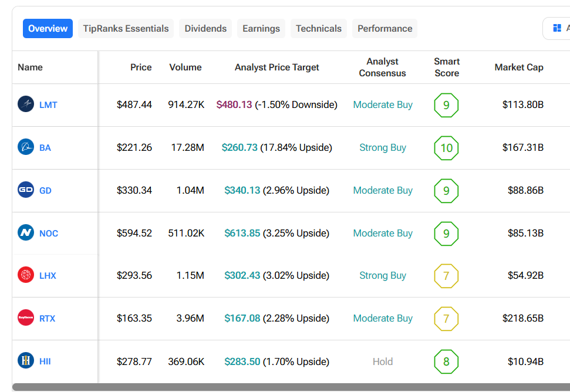570x392 pixels.
Task: Click the Market Cap column header
Action: tap(518, 67)
